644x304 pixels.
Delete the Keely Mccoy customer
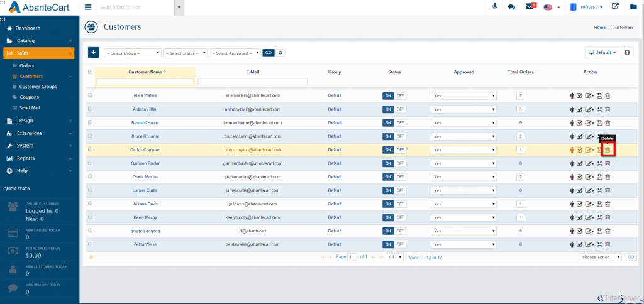pyautogui.click(x=608, y=217)
